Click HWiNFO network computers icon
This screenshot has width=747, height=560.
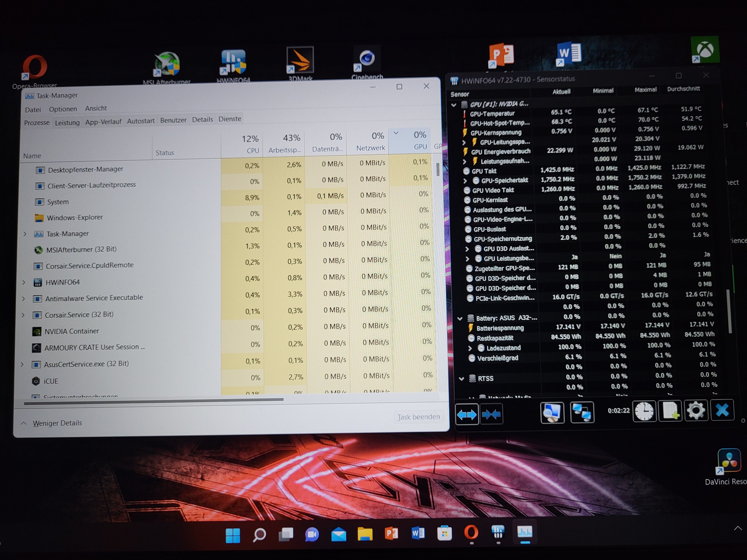tap(582, 412)
